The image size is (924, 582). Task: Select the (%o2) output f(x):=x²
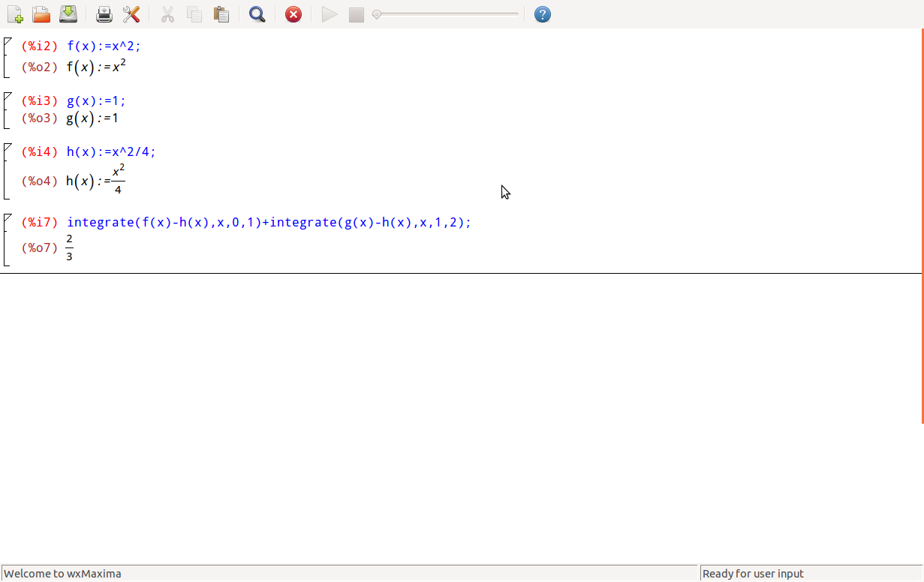click(96, 67)
